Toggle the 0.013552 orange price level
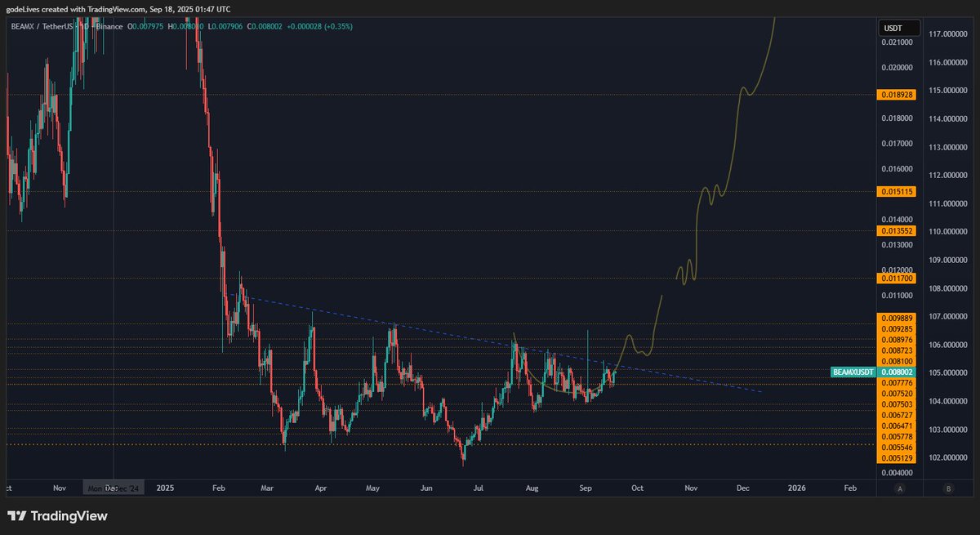 [x=896, y=230]
